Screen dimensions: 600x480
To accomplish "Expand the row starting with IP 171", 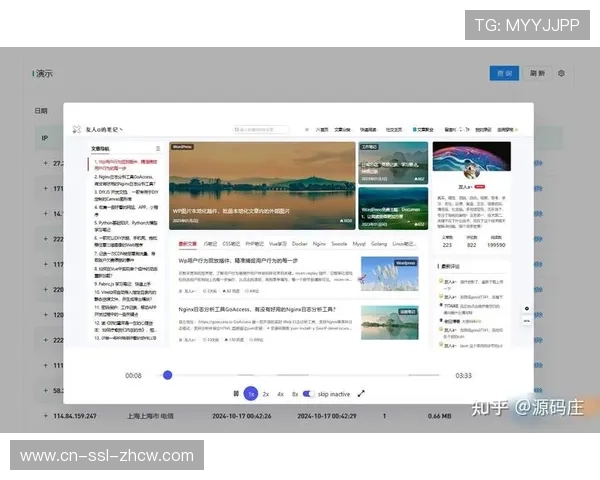I will coord(46,188).
